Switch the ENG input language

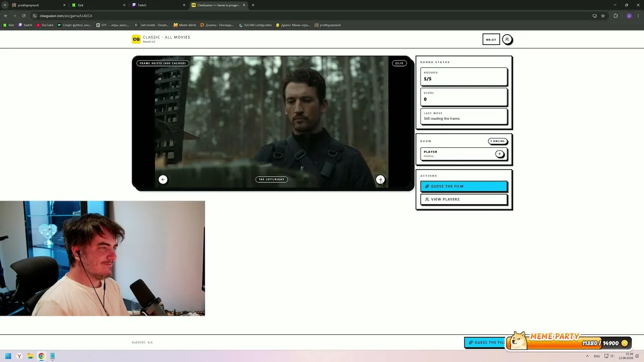pos(597,356)
